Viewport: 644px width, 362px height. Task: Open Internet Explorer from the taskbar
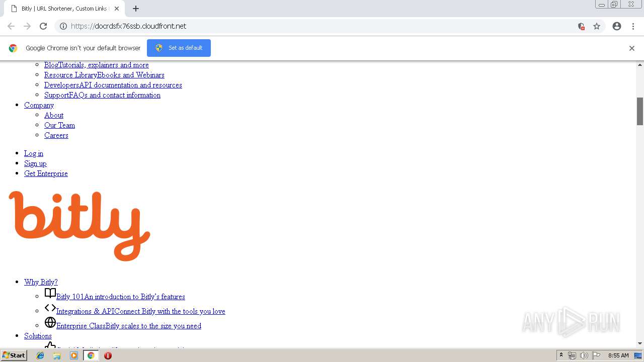pos(40,355)
